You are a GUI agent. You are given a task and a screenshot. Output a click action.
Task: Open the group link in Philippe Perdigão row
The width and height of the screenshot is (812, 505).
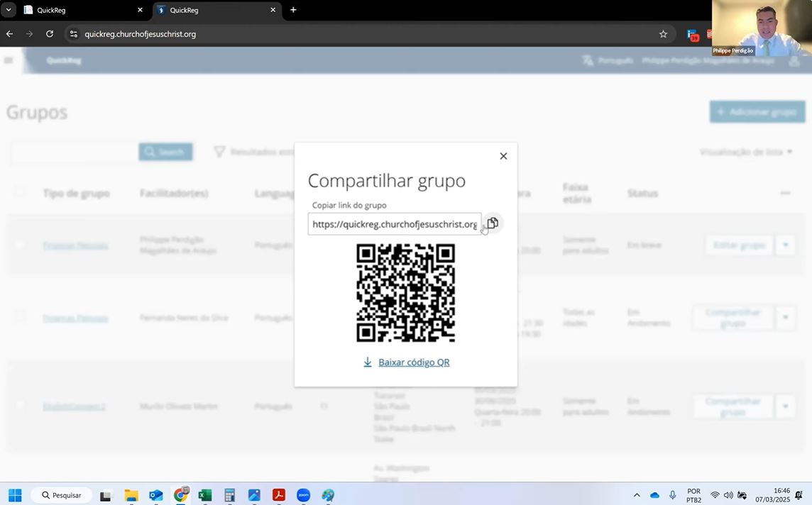click(x=76, y=245)
